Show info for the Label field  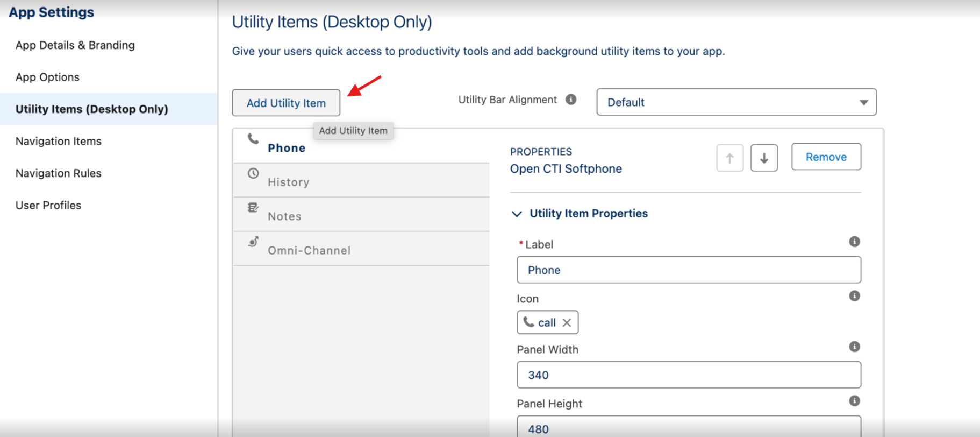[854, 242]
